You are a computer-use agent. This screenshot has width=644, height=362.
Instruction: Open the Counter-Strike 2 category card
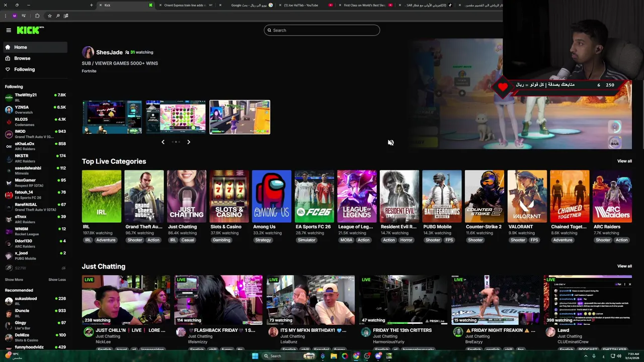point(485,196)
